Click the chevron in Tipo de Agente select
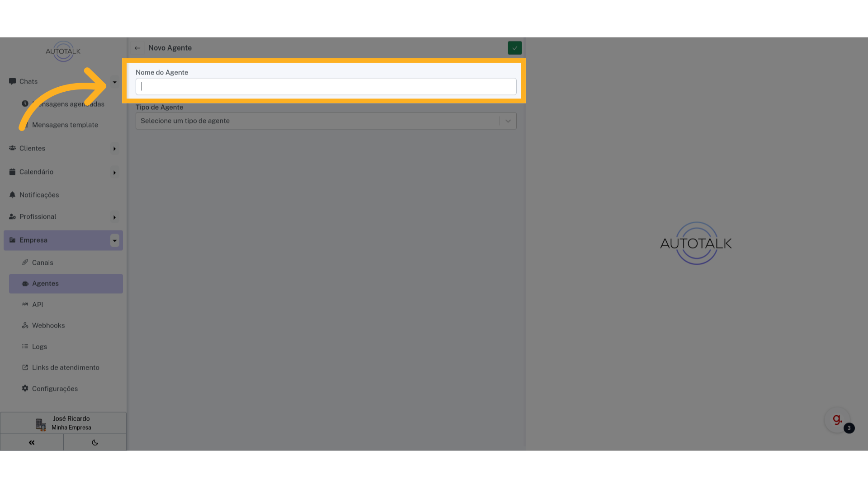868x488 pixels. pos(508,121)
